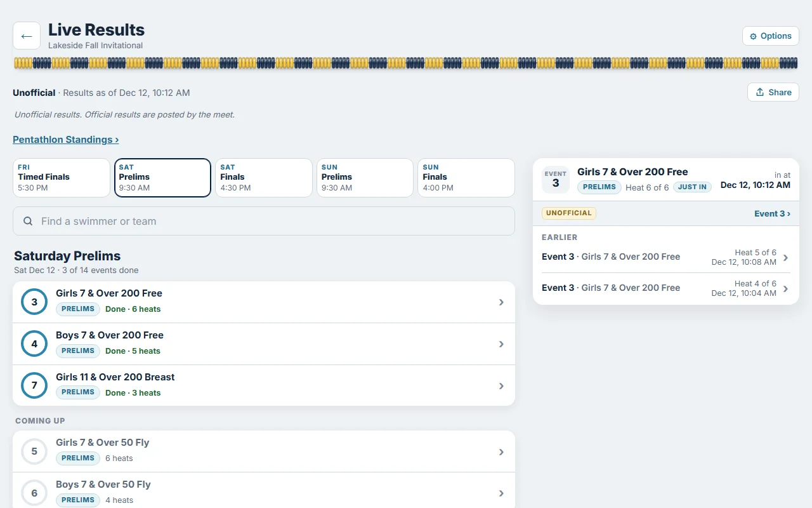This screenshot has height=508, width=812.
Task: Click the "Girls 11 & Over 200 Breast" title
Action: (x=115, y=377)
